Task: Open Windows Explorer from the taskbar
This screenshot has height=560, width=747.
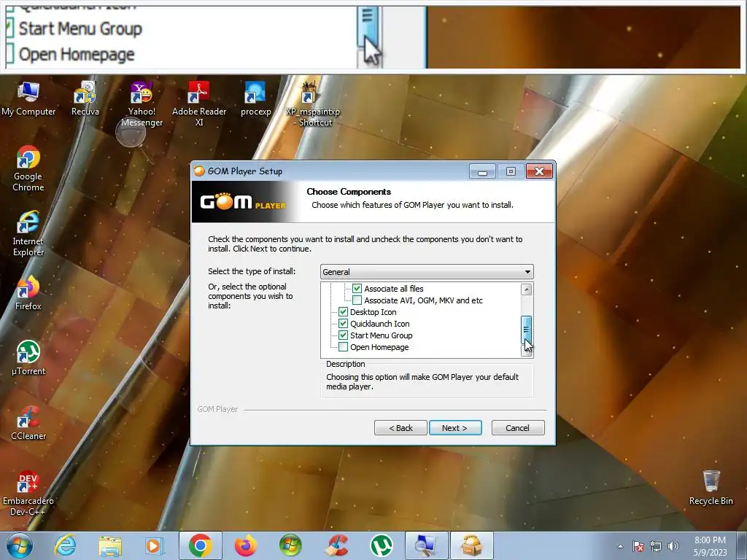Action: click(x=110, y=545)
